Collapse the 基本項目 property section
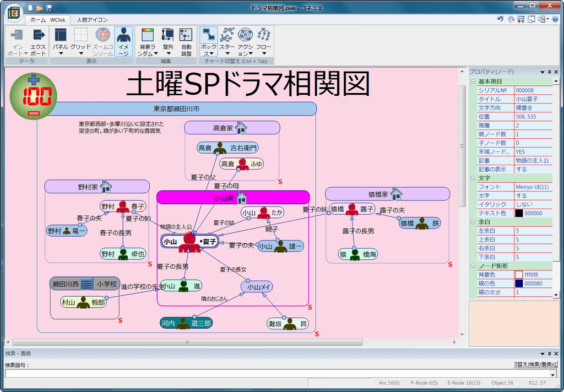Image resolution: width=564 pixels, height=392 pixels. click(x=473, y=81)
